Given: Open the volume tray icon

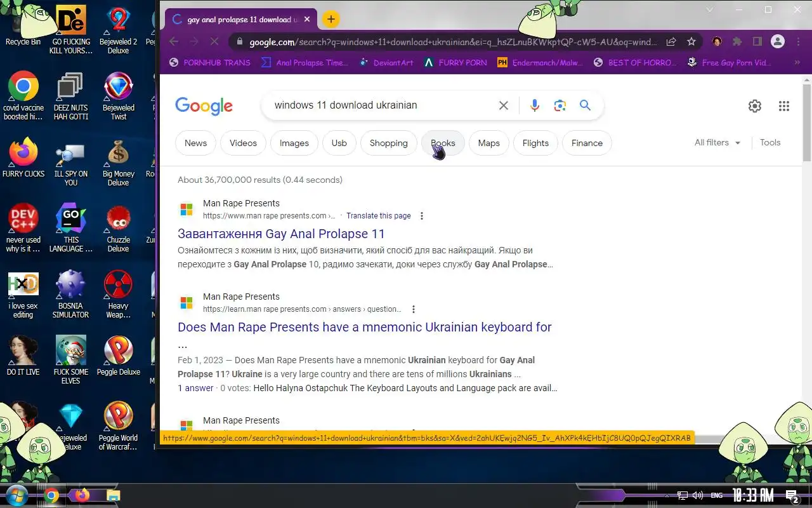Looking at the screenshot, I should (698, 495).
